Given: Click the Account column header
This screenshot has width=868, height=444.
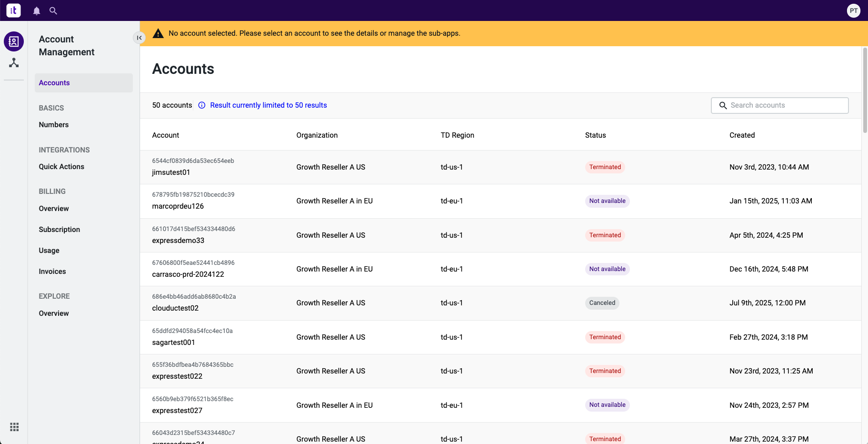Looking at the screenshot, I should point(166,135).
